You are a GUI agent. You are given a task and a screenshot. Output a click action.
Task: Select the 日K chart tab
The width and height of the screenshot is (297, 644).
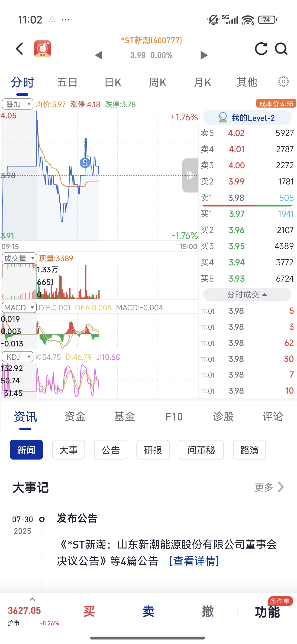click(x=113, y=82)
